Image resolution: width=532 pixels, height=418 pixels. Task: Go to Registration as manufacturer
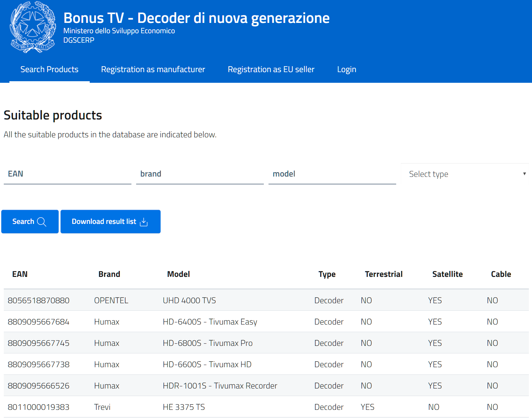pos(153,69)
